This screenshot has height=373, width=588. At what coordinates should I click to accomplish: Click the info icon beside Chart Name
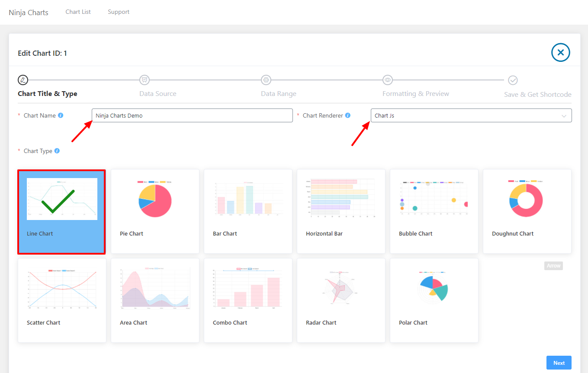[x=60, y=115]
